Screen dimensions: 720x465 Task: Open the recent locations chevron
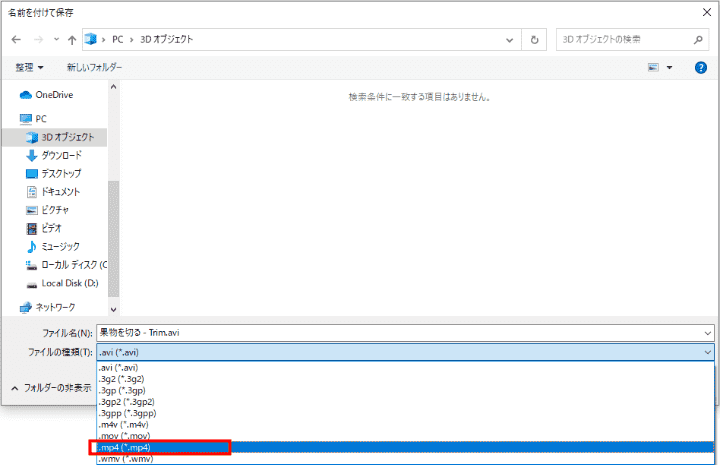pyautogui.click(x=56, y=39)
